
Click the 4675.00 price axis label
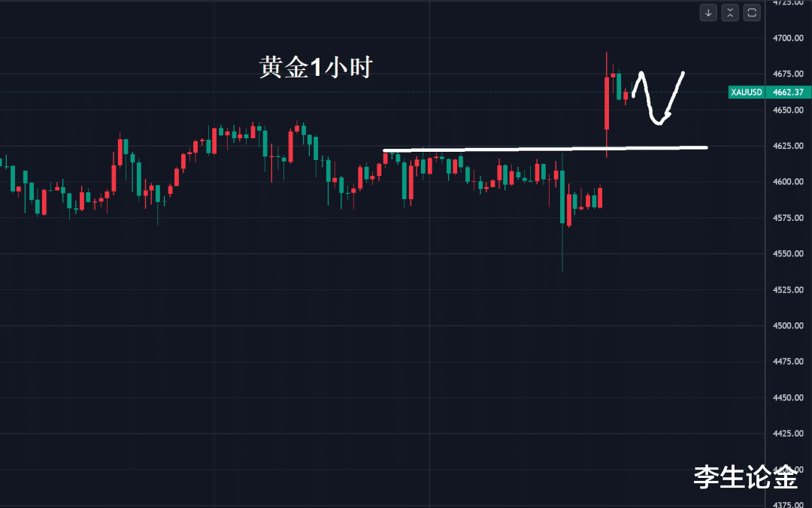coord(789,74)
